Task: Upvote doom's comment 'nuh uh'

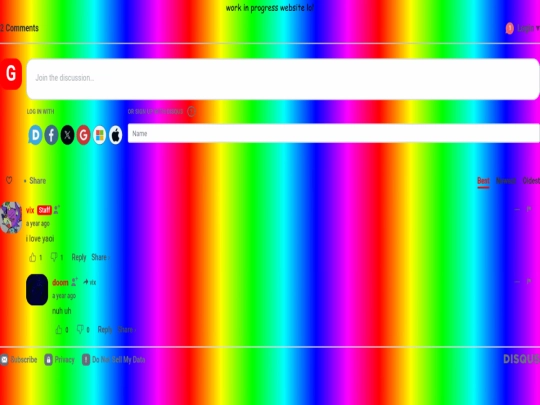Action: point(59,330)
